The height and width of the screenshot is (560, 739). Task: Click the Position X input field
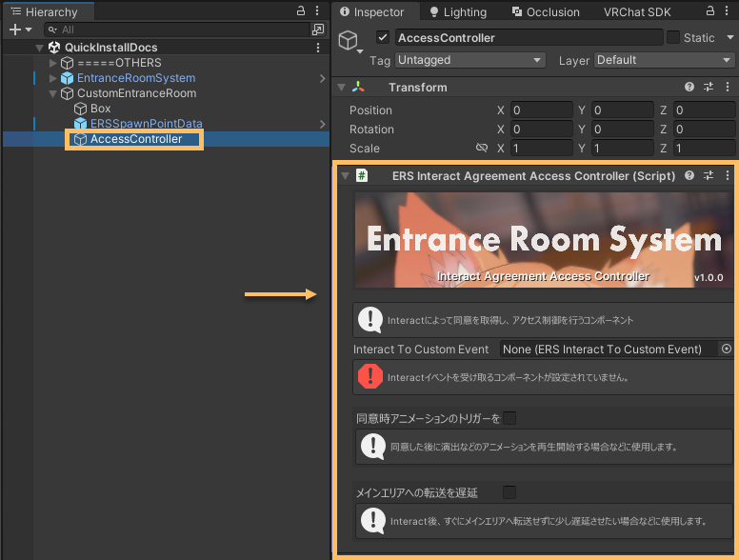tap(541, 110)
